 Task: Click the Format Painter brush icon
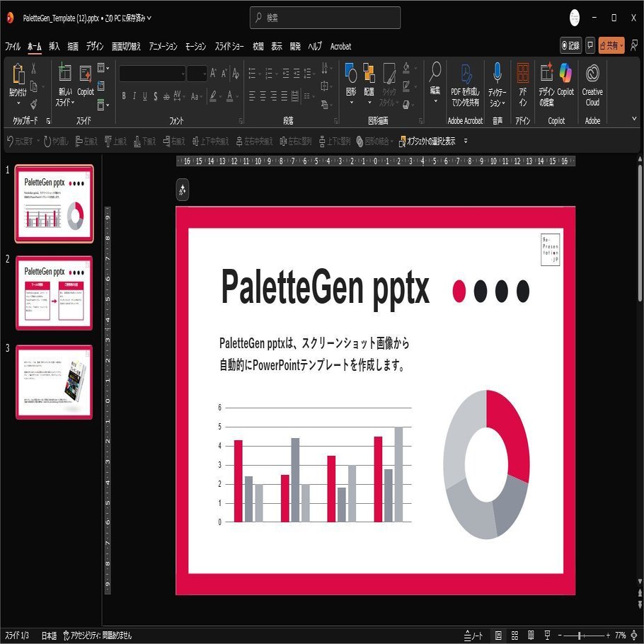(34, 104)
